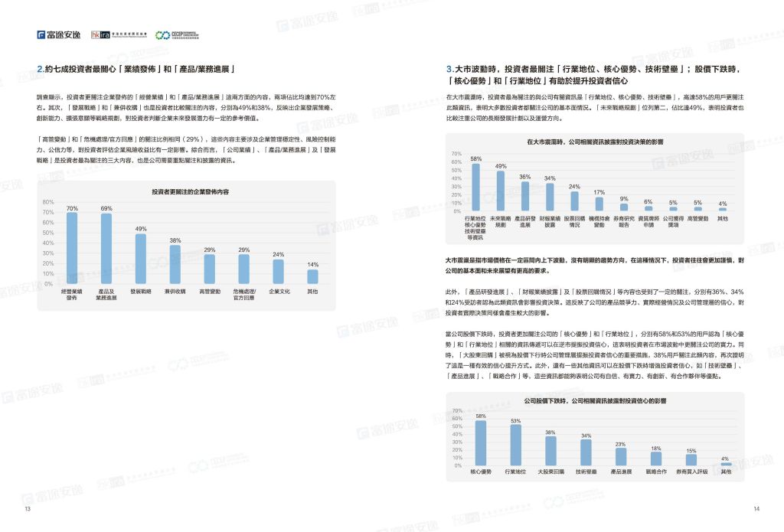Screen dimensions: 784x532
Task: Click the 核心優勢 bar in the 股價下跌 chart
Action: click(x=481, y=443)
